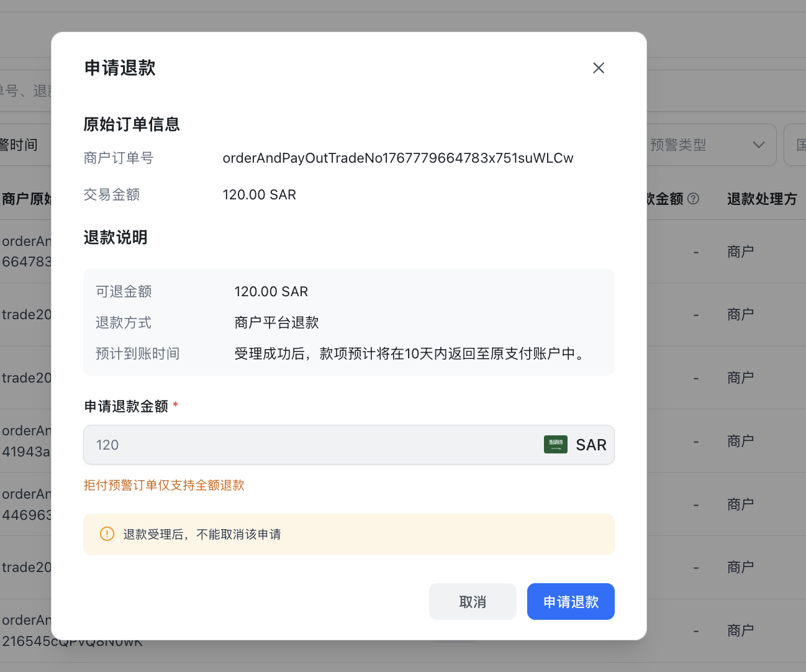Focus the 申请退款金额 input field

point(310,445)
